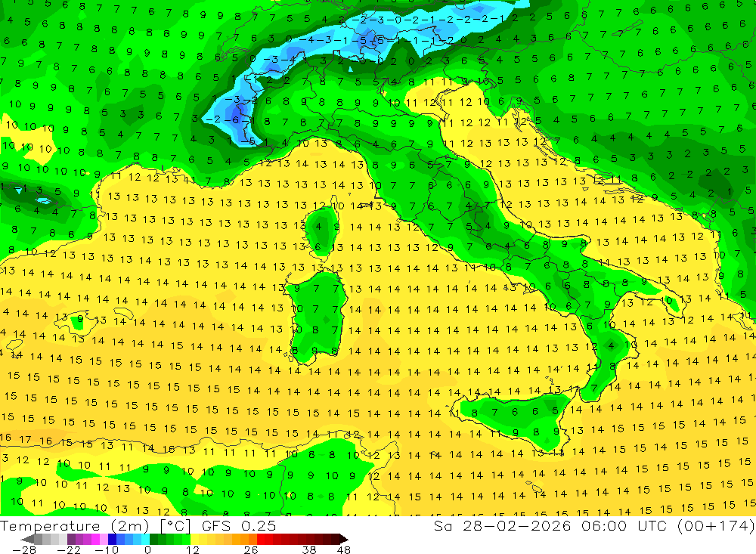
Task: Click the bright yellow swatch above 12
Action: (x=195, y=540)
